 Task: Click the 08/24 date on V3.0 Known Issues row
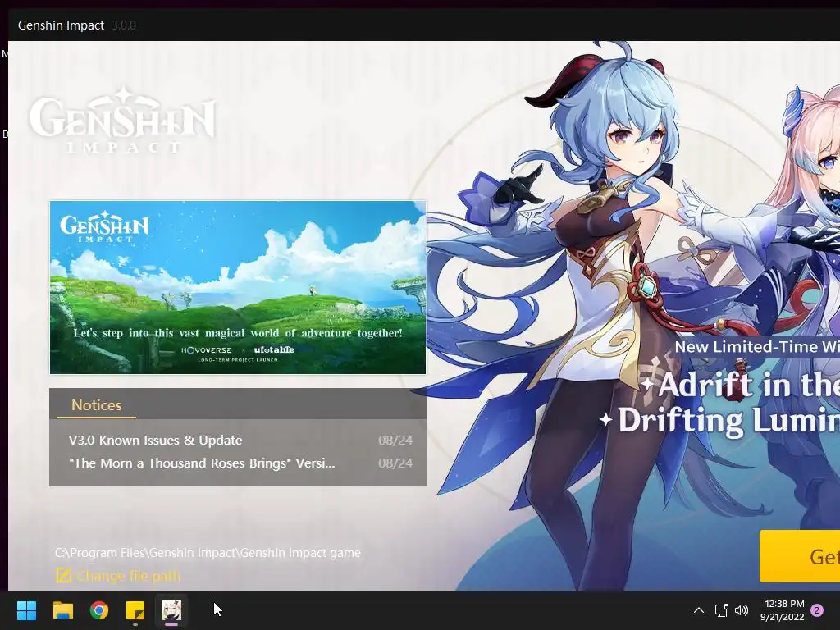(395, 441)
